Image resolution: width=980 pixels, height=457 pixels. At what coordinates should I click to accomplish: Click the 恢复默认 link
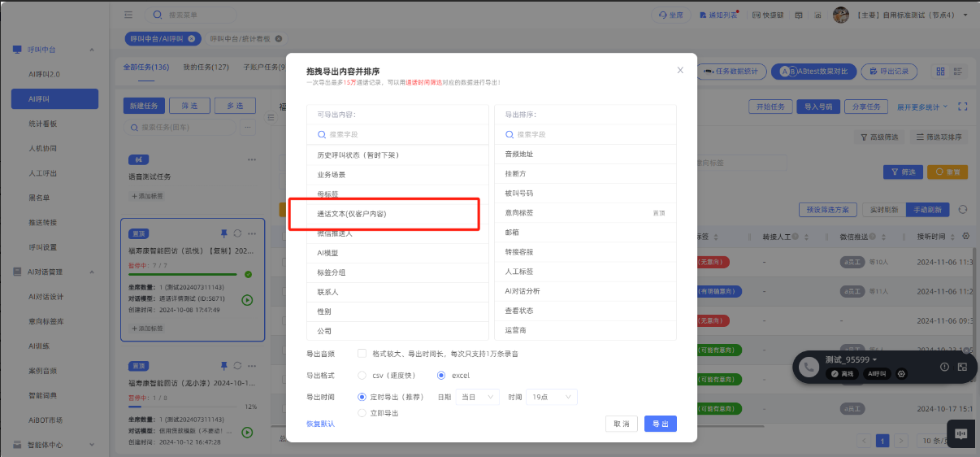(320, 424)
